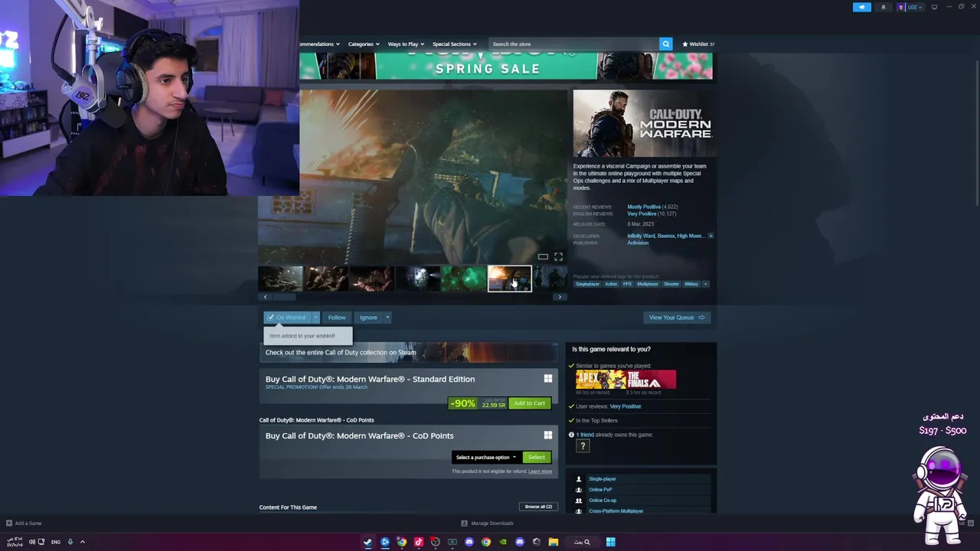
Task: Select the green night-vision screenshot thumbnail
Action: pyautogui.click(x=464, y=279)
